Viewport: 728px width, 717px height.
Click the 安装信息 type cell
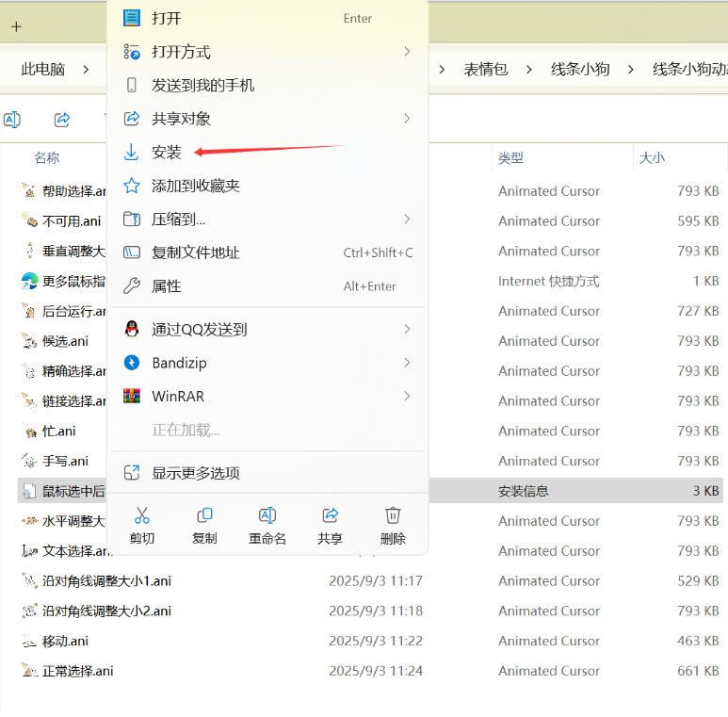[524, 491]
